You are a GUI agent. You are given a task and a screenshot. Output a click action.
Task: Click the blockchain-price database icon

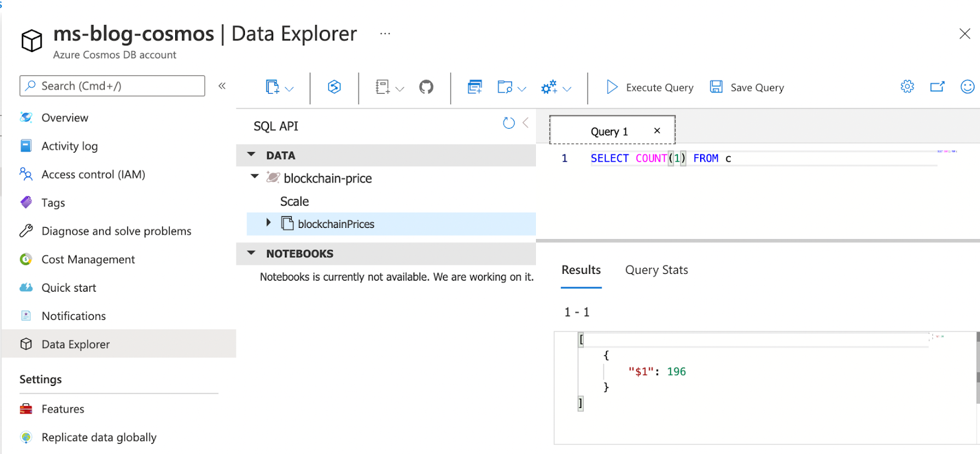[273, 178]
